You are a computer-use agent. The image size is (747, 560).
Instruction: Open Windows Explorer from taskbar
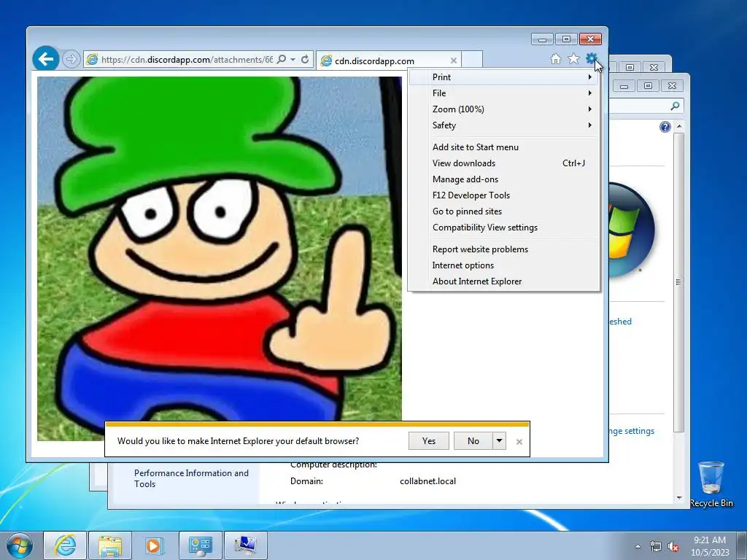[x=110, y=545]
